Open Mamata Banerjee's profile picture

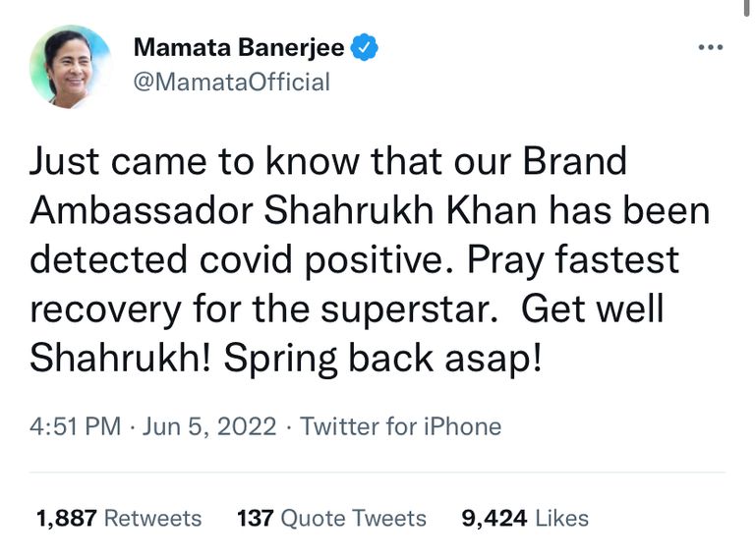[69, 66]
